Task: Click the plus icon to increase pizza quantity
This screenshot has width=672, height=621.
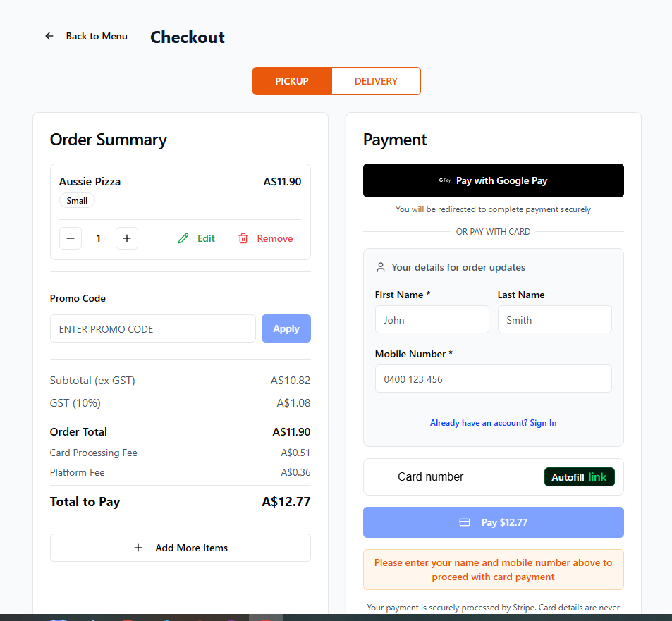Action: [x=127, y=238]
